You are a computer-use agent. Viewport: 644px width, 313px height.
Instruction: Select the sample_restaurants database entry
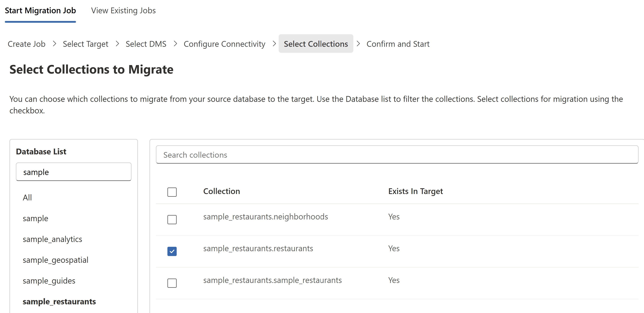(59, 301)
